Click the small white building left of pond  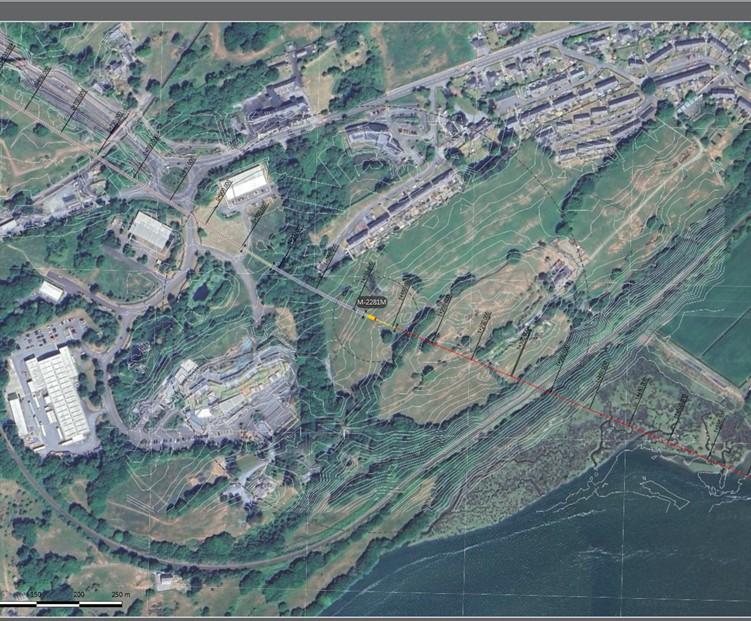[x=51, y=291]
